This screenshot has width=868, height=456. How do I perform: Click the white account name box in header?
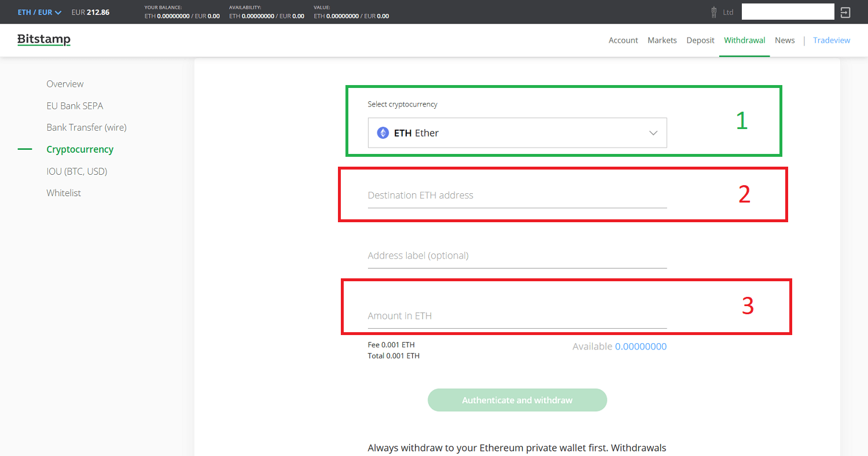(x=788, y=12)
